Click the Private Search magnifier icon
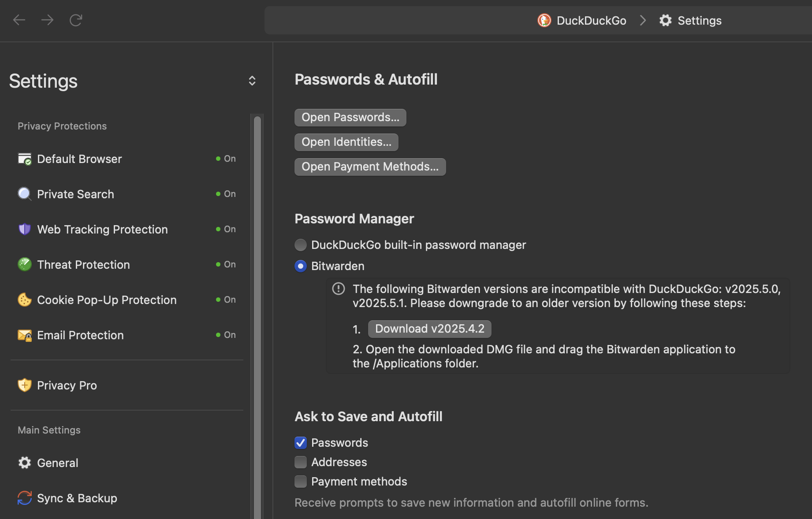The image size is (812, 519). pos(25,194)
